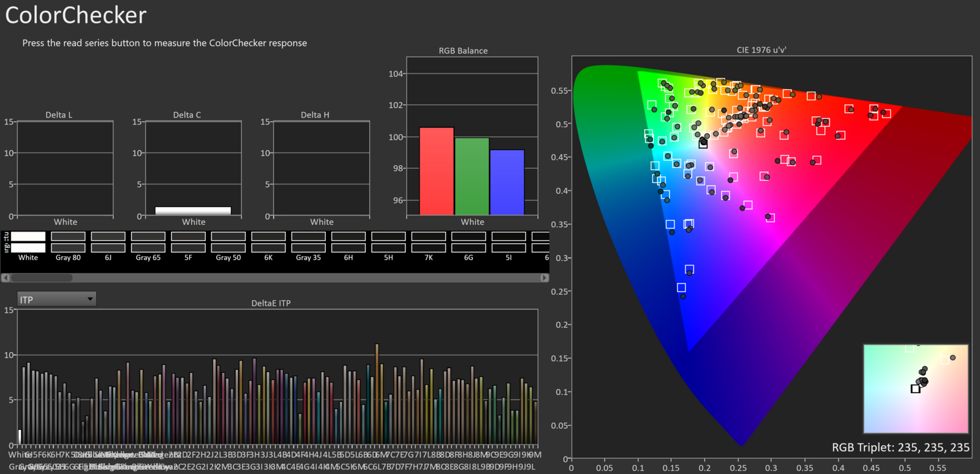
Task: Click the swatch strip's right scroll arrow
Action: (x=544, y=278)
